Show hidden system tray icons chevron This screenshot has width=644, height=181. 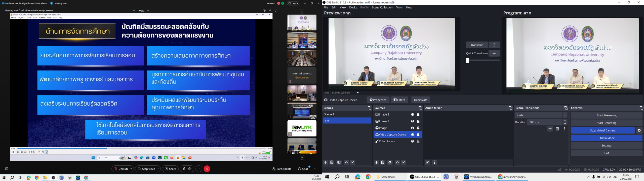[588, 177]
